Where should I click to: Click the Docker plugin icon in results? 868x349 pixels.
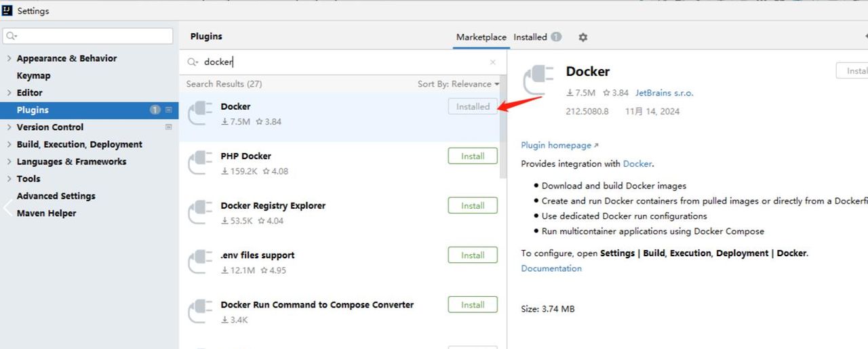pyautogui.click(x=200, y=113)
